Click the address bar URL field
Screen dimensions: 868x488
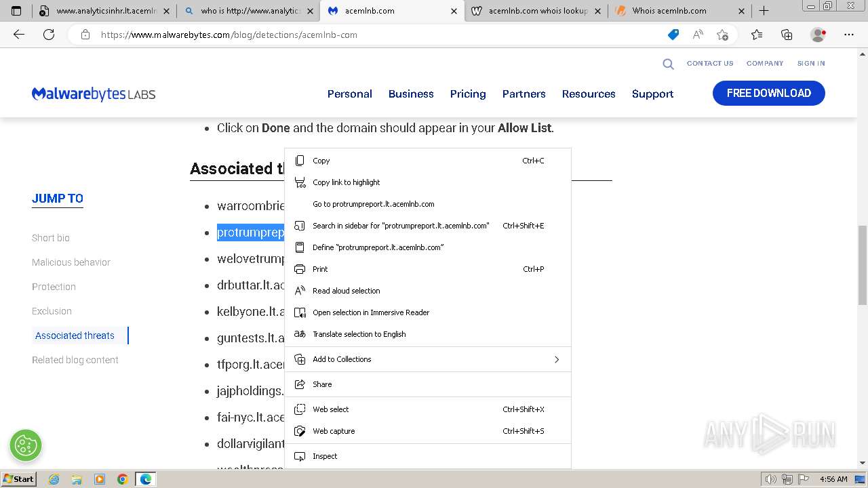click(x=380, y=35)
